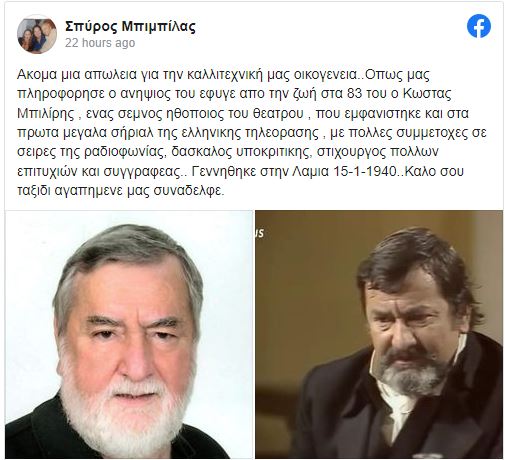This screenshot has height=460, width=505.
Task: Click the blue Facebook logo icon
Action: click(x=479, y=26)
